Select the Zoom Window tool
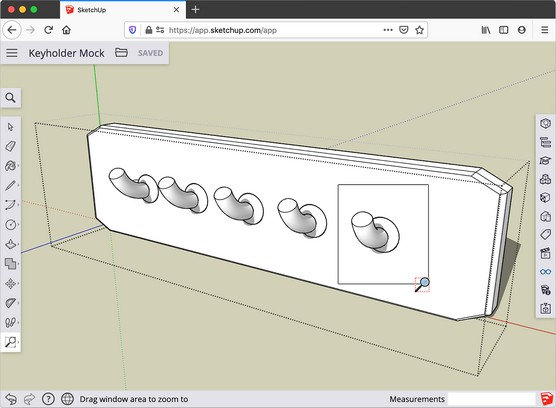556x408 pixels. (x=10, y=342)
